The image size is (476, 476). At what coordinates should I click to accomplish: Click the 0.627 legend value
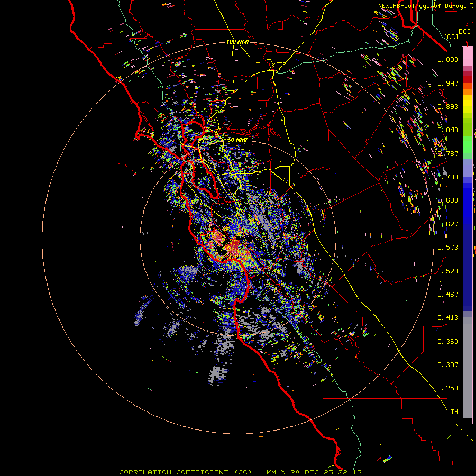[x=448, y=224]
